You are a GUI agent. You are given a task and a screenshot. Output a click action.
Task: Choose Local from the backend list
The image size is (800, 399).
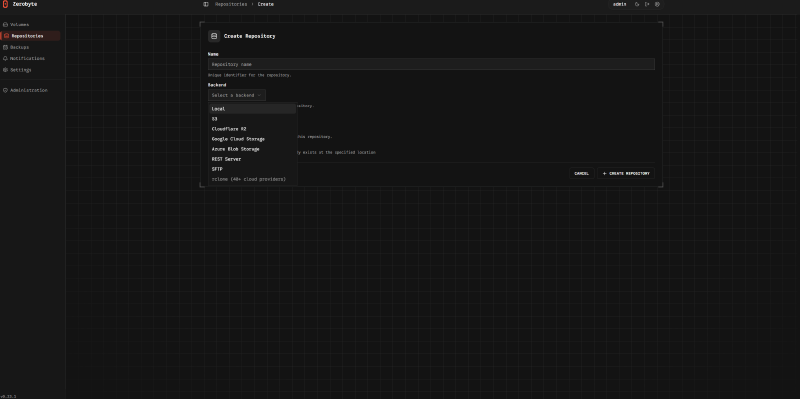click(253, 109)
